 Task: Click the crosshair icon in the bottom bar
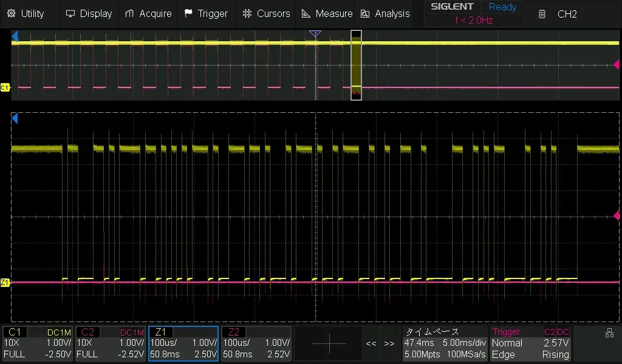[x=328, y=343]
